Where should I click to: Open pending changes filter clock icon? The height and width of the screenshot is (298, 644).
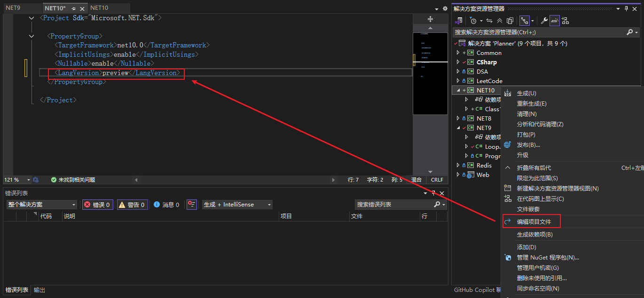click(x=473, y=21)
